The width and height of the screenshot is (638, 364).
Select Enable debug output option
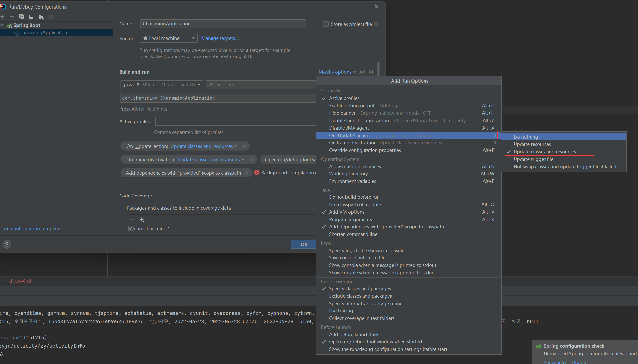(x=409, y=106)
